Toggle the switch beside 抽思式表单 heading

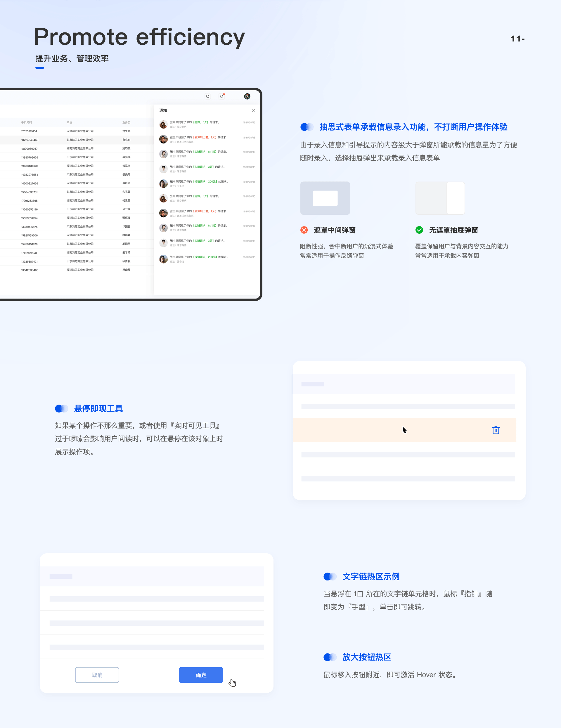[x=307, y=127]
